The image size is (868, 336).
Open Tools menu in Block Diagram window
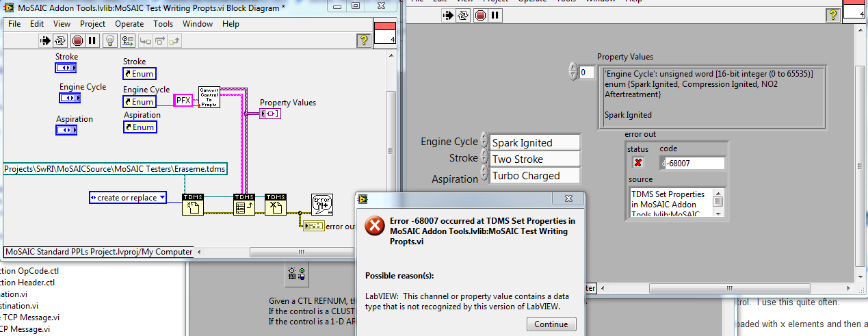coord(163,24)
